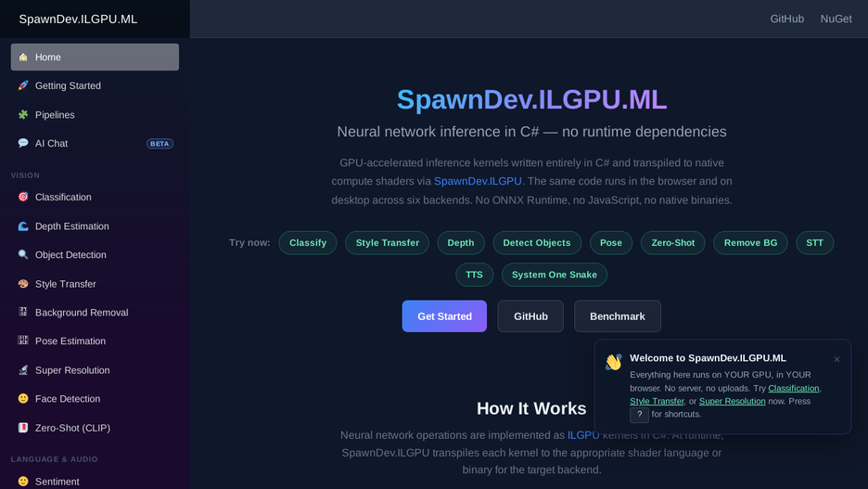Select Depth Estimation in the sidebar

pos(95,226)
